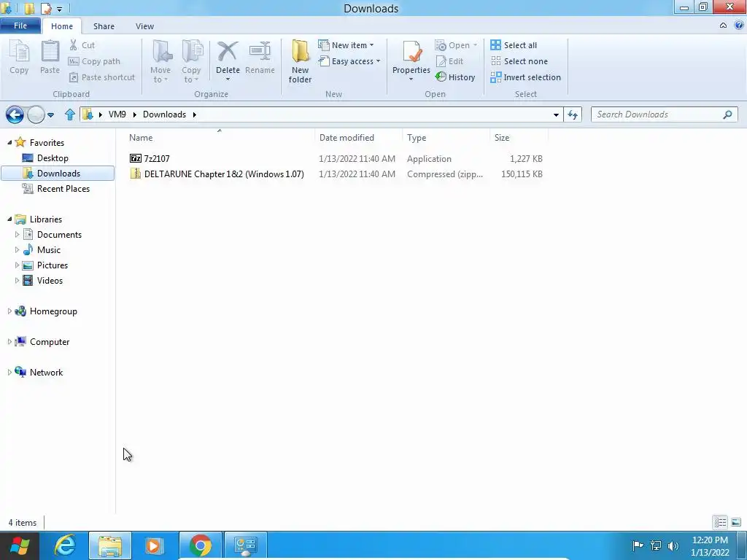Minimize the ribbon with the caret icon
This screenshot has height=560, width=747.
tap(723, 26)
